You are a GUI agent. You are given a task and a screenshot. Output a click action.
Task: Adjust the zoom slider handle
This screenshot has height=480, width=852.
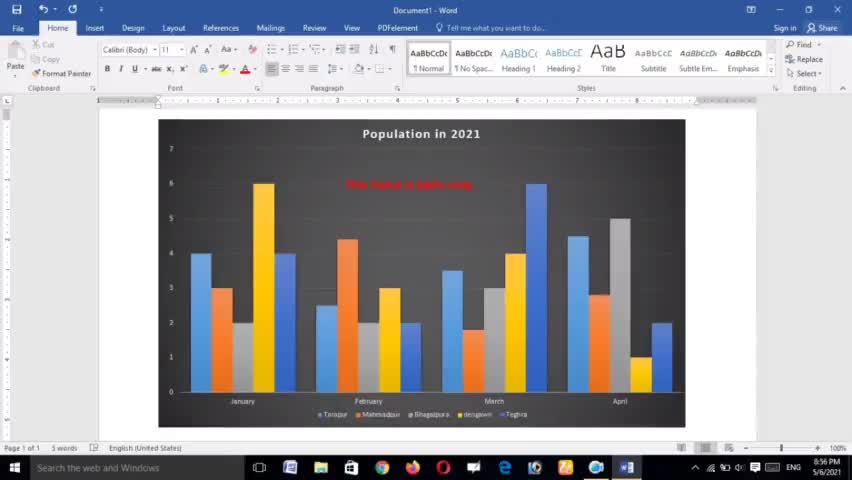tap(781, 448)
